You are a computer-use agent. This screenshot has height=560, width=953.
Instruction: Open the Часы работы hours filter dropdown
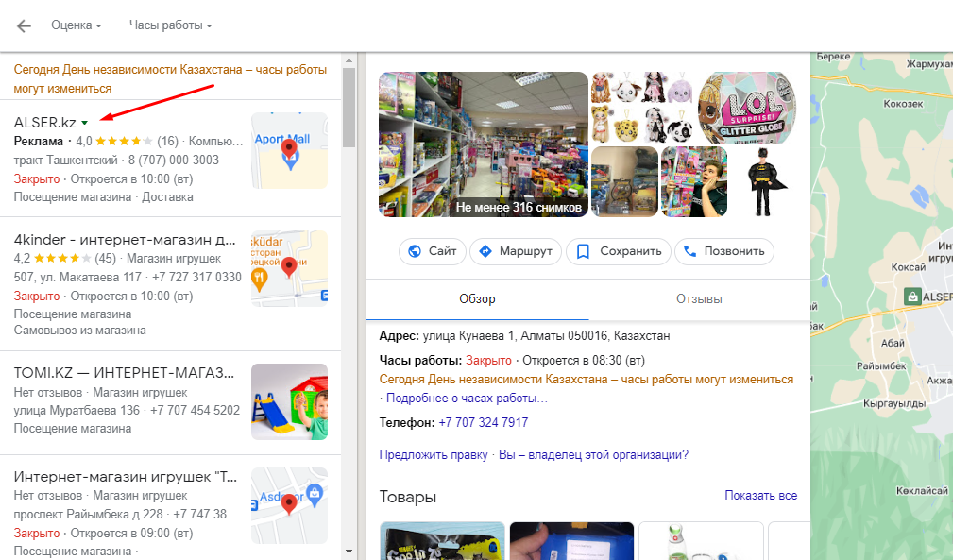click(170, 25)
